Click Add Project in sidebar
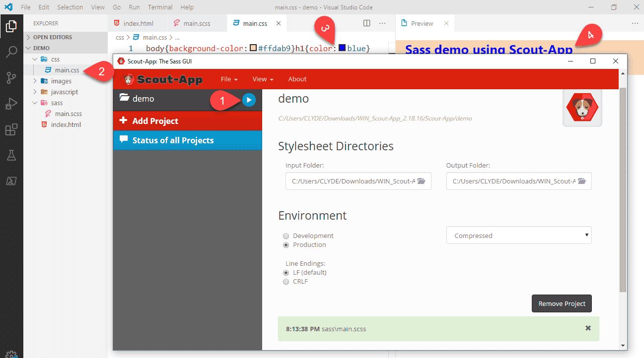The image size is (644, 358). (187, 121)
